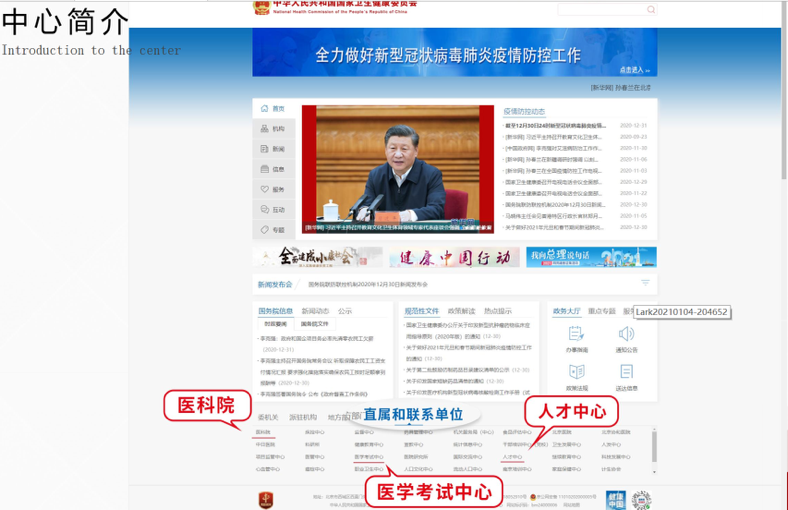Click the red emblem badge in footer
The height and width of the screenshot is (510, 788).
pos(266,500)
